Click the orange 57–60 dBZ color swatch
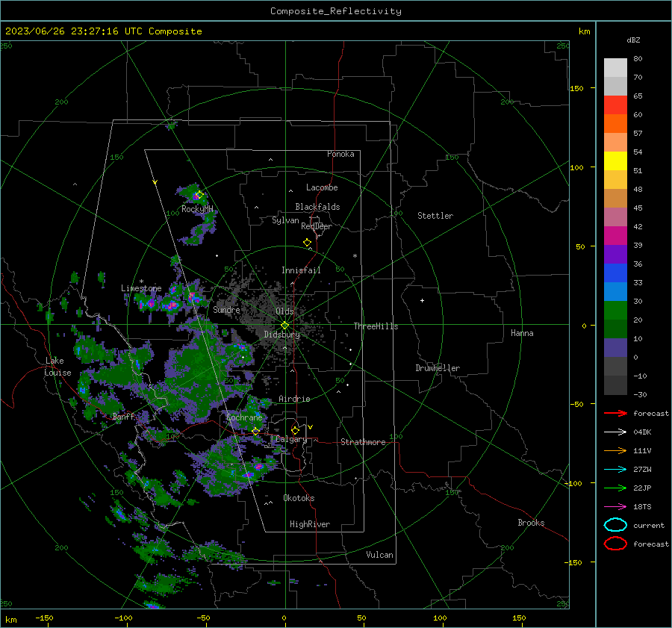672x628 pixels. click(615, 124)
